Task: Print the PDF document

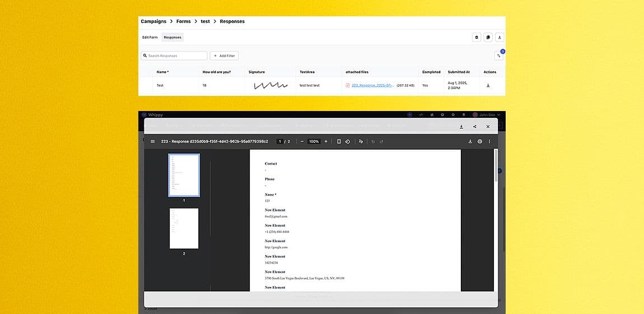Action: (x=480, y=141)
